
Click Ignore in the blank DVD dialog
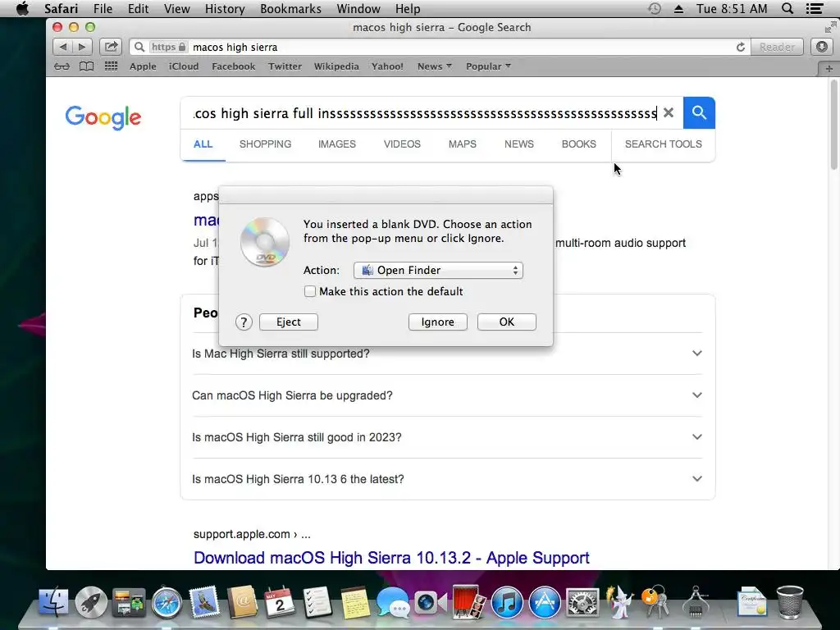(x=438, y=322)
